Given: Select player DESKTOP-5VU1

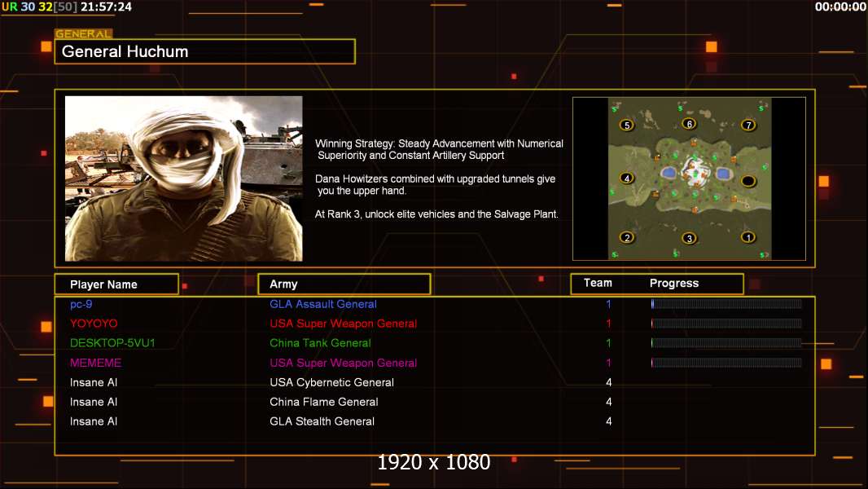Looking at the screenshot, I should pos(112,343).
